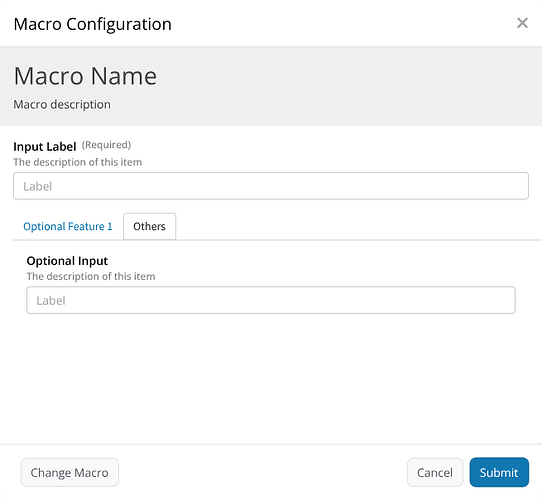
Task: Click the Label placeholder in the Optional Input field
Action: point(51,300)
